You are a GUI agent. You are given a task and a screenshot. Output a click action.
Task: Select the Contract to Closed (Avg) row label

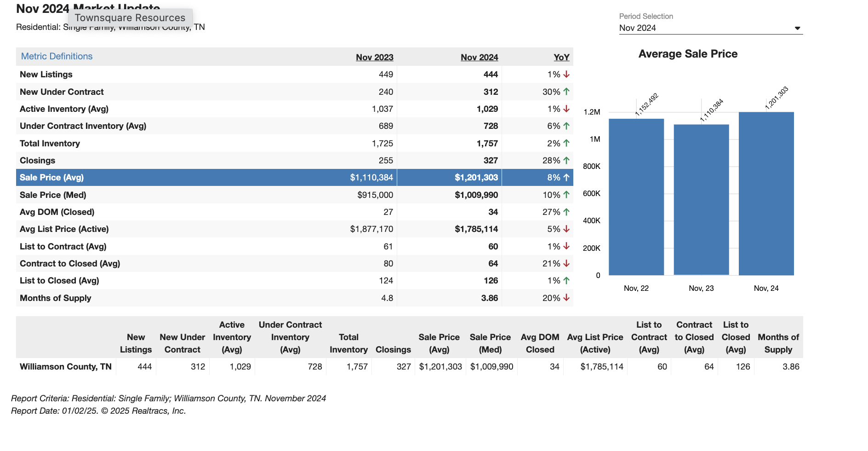[70, 264]
